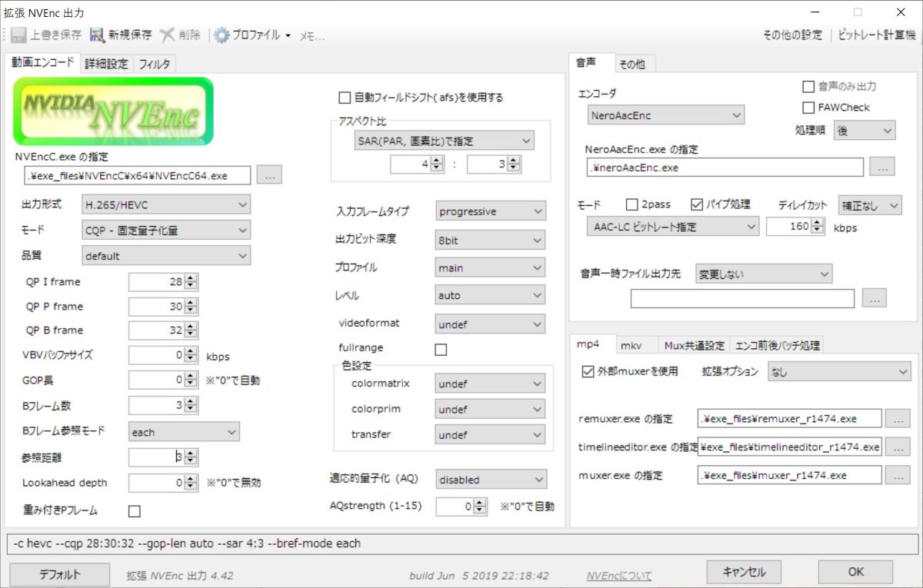
Task: Enable 自動フィールドシフト(afs) checkbox
Action: click(x=344, y=98)
